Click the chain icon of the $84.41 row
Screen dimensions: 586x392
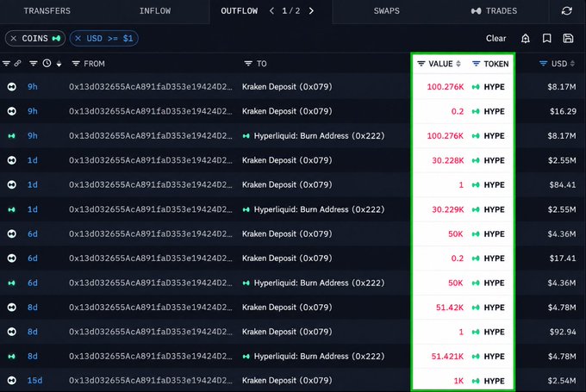click(x=11, y=184)
